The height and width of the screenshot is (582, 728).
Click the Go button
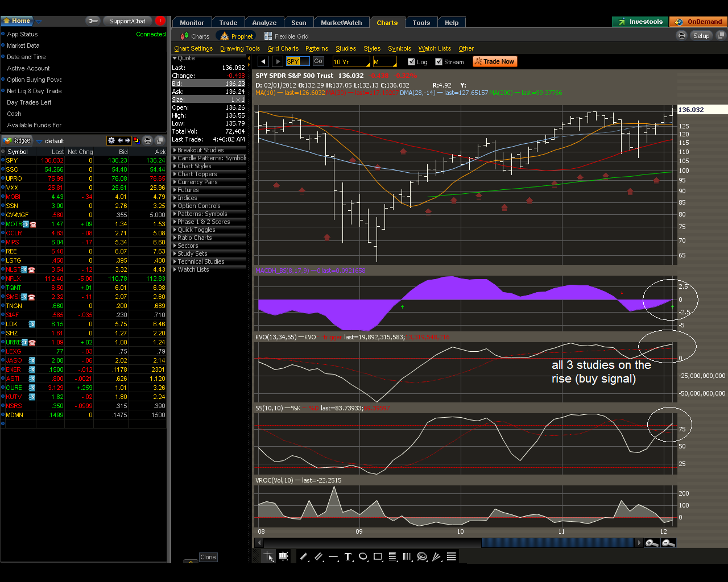[x=318, y=61]
